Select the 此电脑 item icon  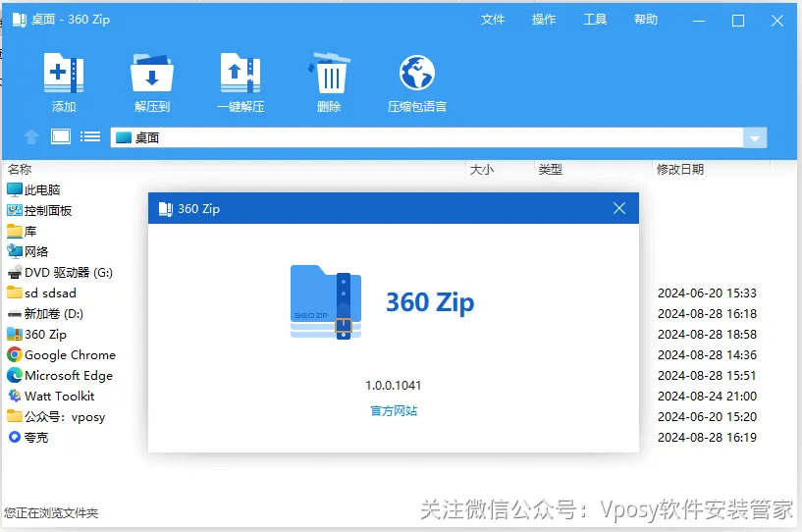15,189
